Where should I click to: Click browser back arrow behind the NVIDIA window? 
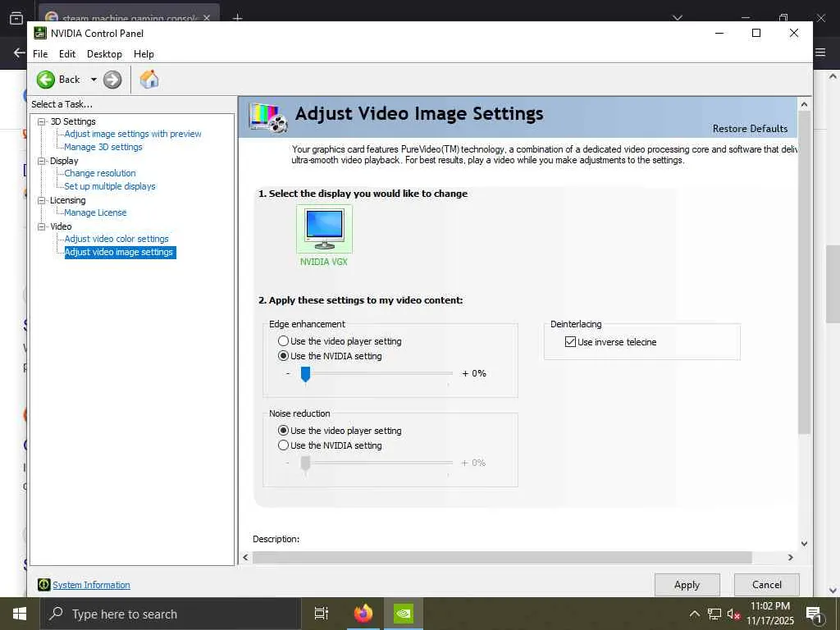pos(19,52)
